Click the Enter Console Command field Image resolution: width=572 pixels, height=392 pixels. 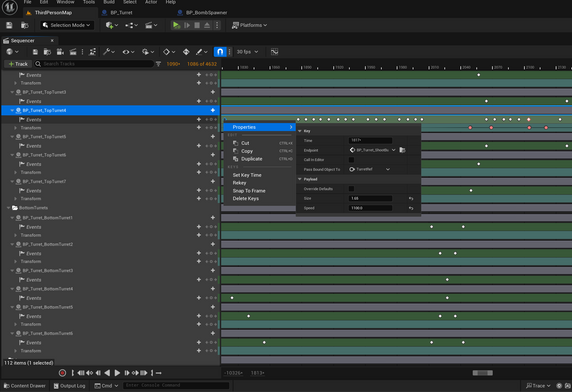[176, 385]
